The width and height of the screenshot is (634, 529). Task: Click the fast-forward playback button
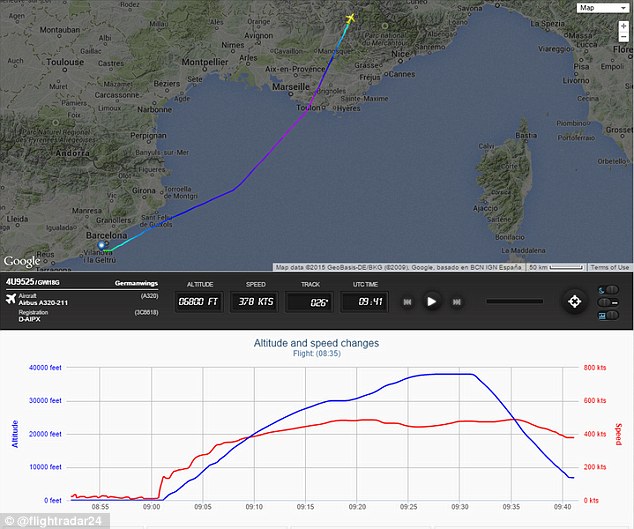pyautogui.click(x=457, y=300)
